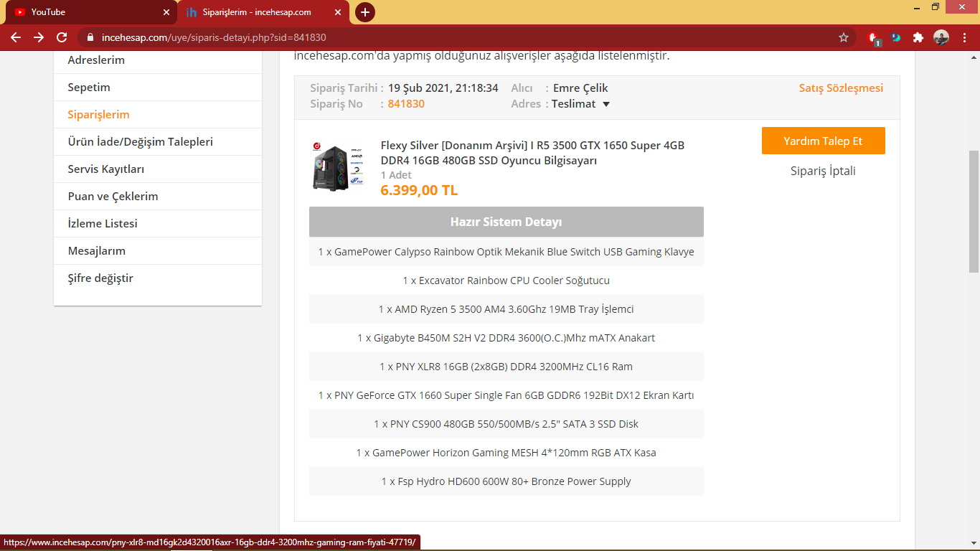Open Puan ve Çeklerim in the sidebar
Screen dimensions: 980x551
pos(113,197)
